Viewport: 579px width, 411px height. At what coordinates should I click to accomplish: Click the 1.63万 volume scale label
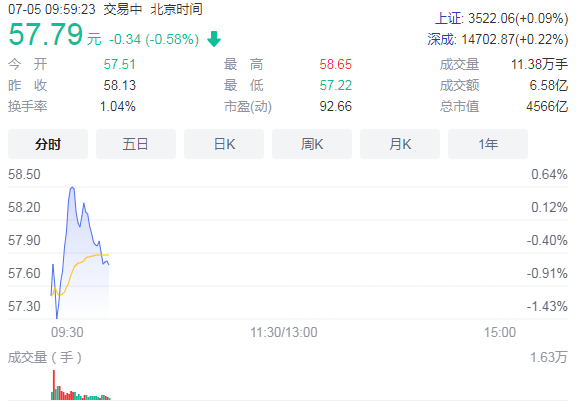coord(549,357)
